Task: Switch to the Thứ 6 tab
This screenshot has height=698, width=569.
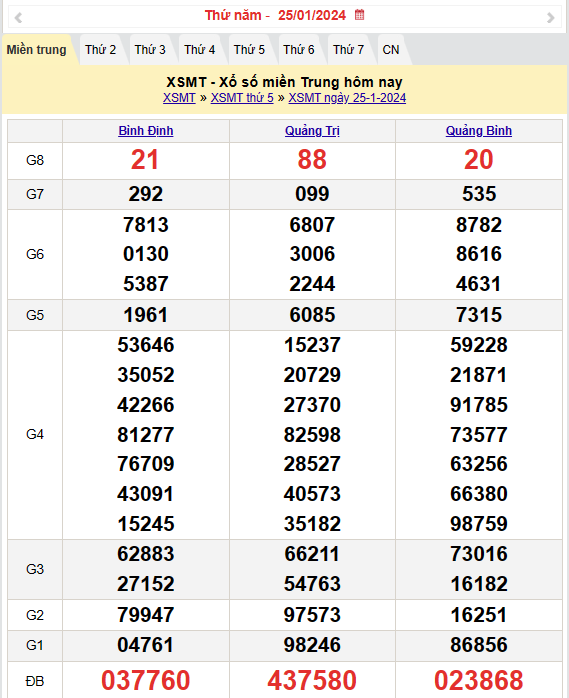Action: coord(299,49)
